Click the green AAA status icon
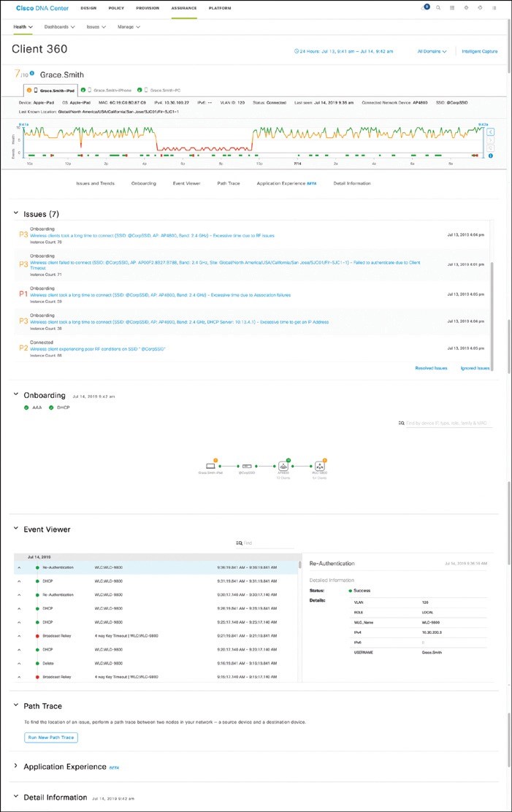The width and height of the screenshot is (512, 812). (x=26, y=407)
